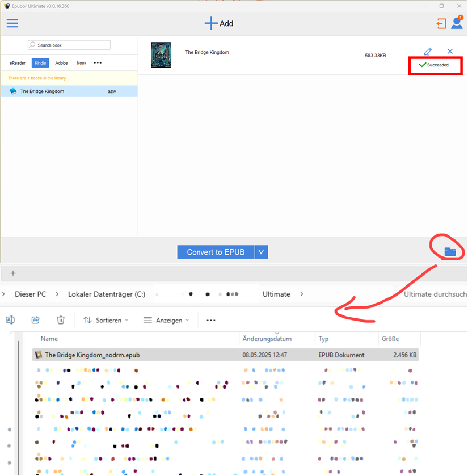The width and height of the screenshot is (468, 476).
Task: Open the Anzeigen view dropdown
Action: 166,321
